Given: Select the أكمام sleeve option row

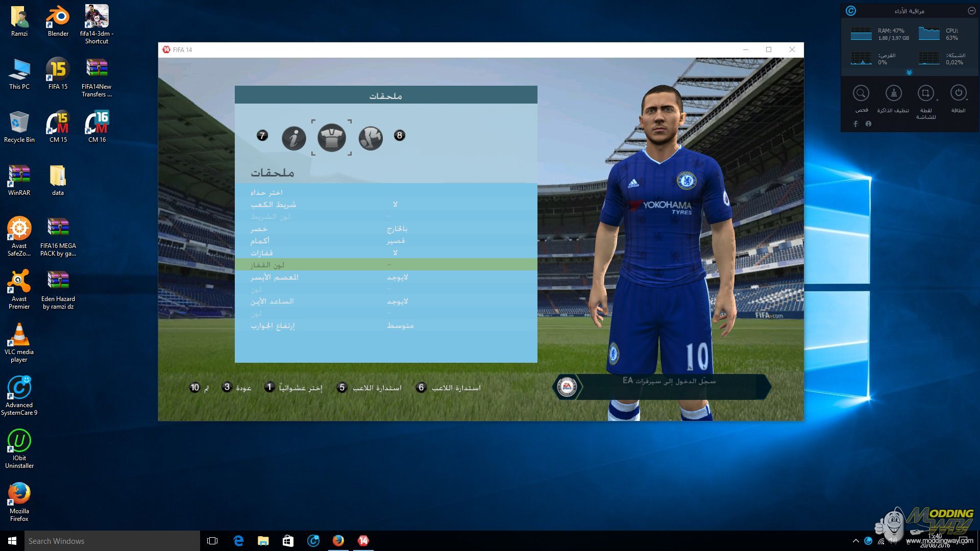Looking at the screenshot, I should 386,241.
